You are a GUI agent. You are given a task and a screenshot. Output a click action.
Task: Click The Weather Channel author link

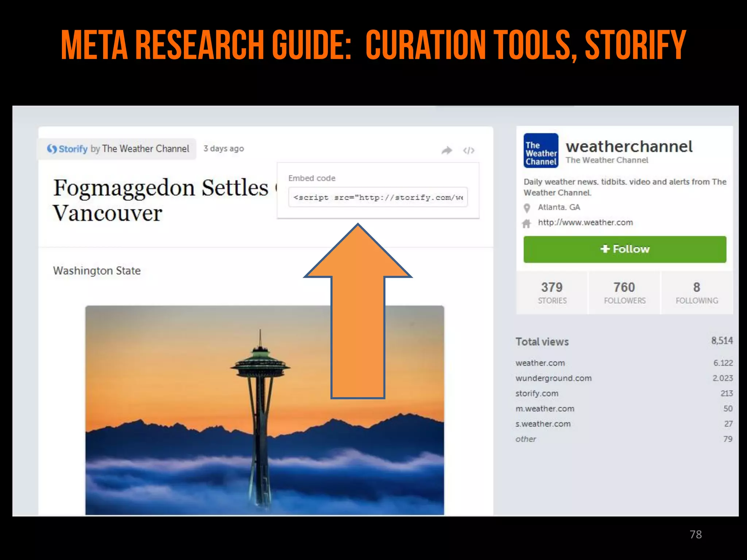146,149
